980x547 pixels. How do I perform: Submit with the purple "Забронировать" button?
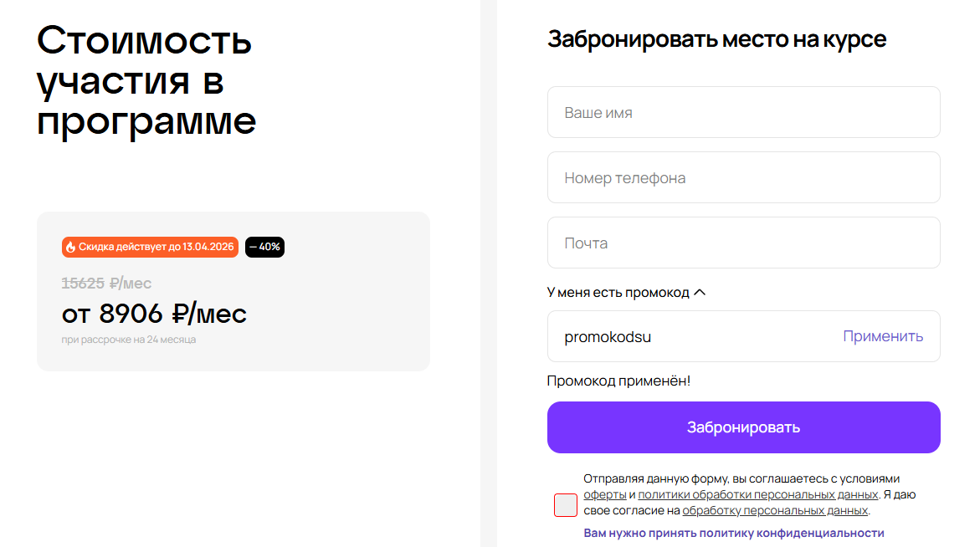(x=743, y=427)
